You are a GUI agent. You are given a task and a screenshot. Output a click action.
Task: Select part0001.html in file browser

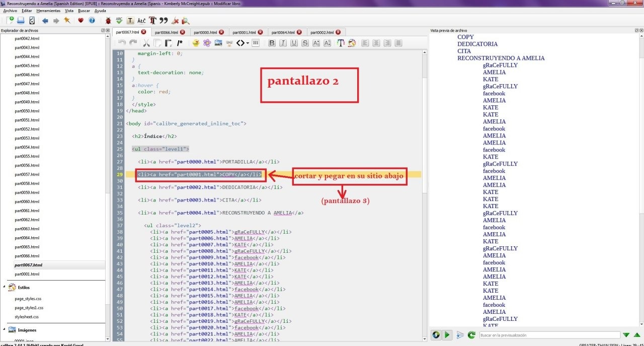[x=27, y=274]
